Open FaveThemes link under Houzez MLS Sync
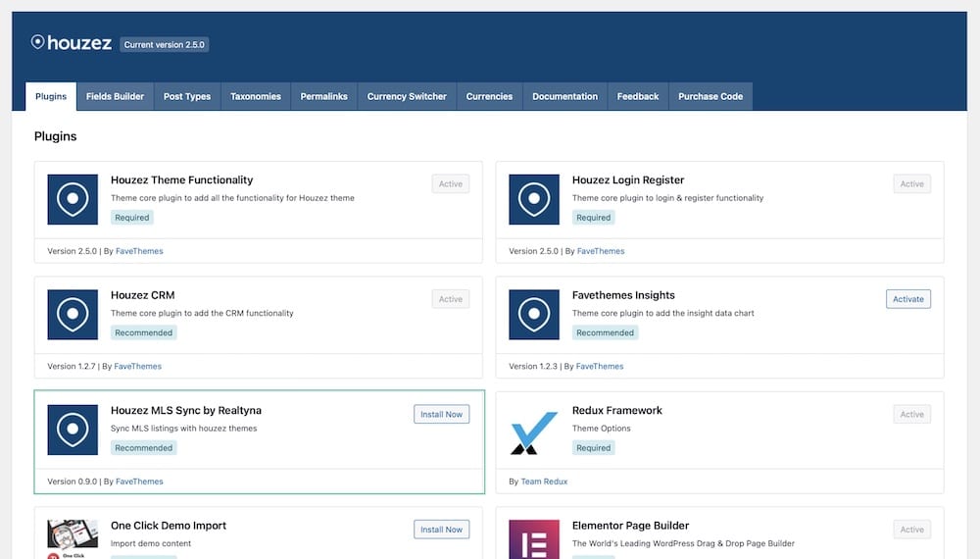This screenshot has height=559, width=980. (139, 481)
